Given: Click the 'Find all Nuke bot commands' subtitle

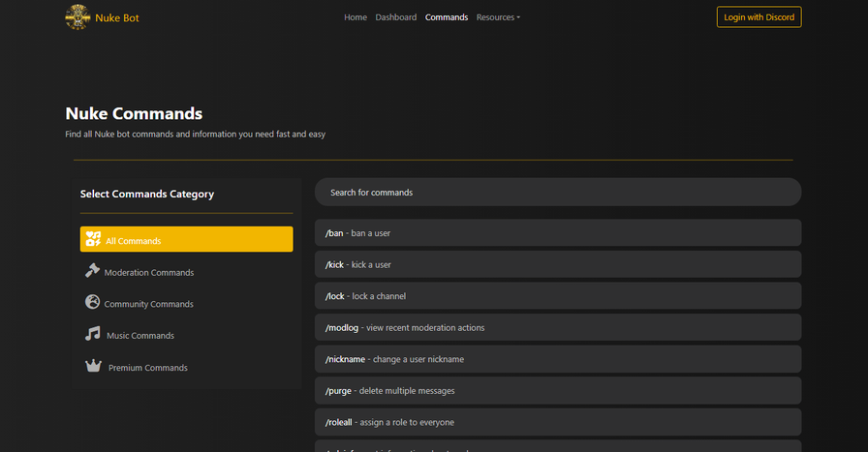Looking at the screenshot, I should (x=196, y=135).
